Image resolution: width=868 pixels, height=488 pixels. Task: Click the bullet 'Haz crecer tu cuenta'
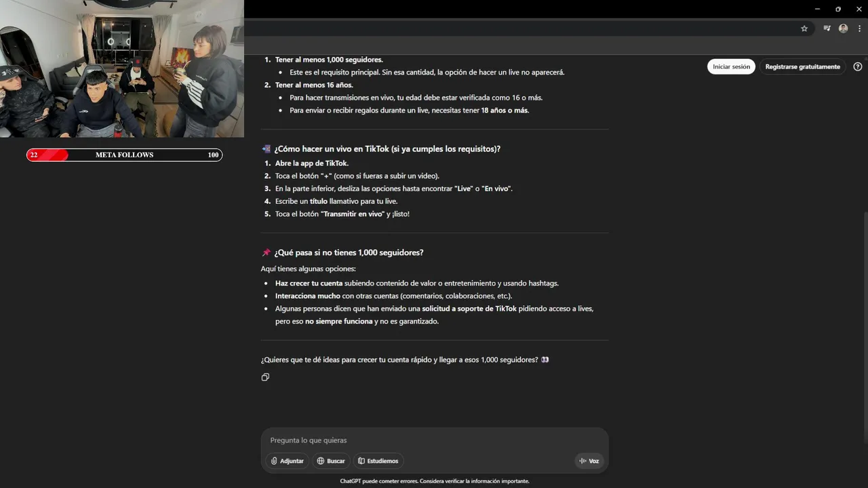coord(417,283)
